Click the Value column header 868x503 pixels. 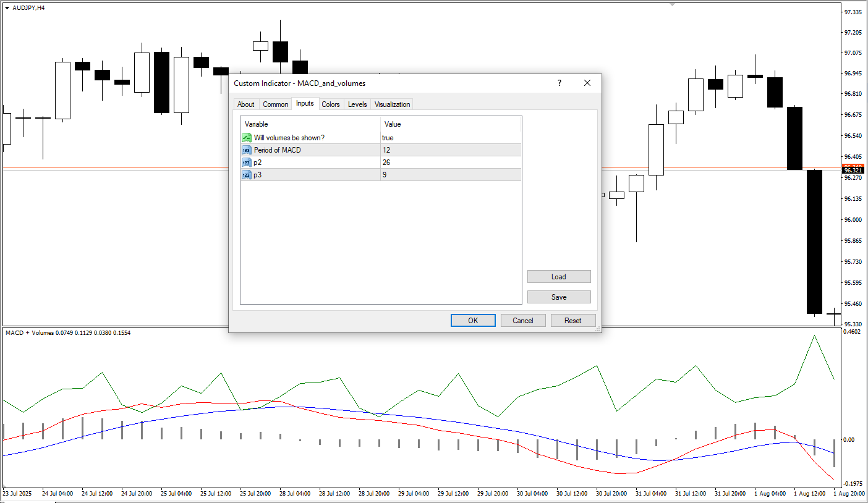tap(451, 124)
